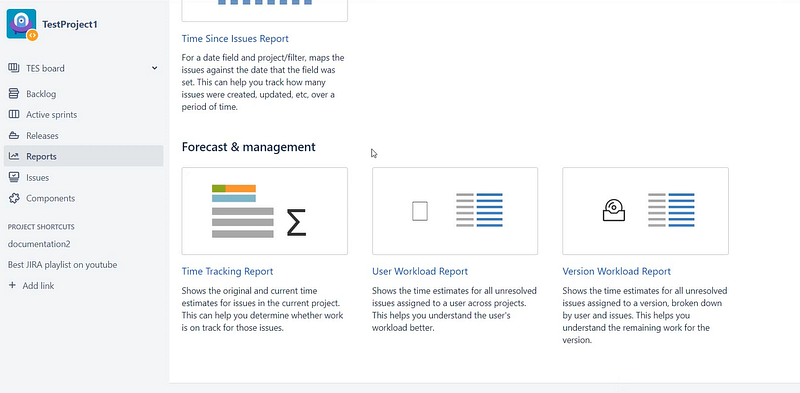Click the Backlog icon in sidebar
The width and height of the screenshot is (800, 393).
(x=14, y=94)
